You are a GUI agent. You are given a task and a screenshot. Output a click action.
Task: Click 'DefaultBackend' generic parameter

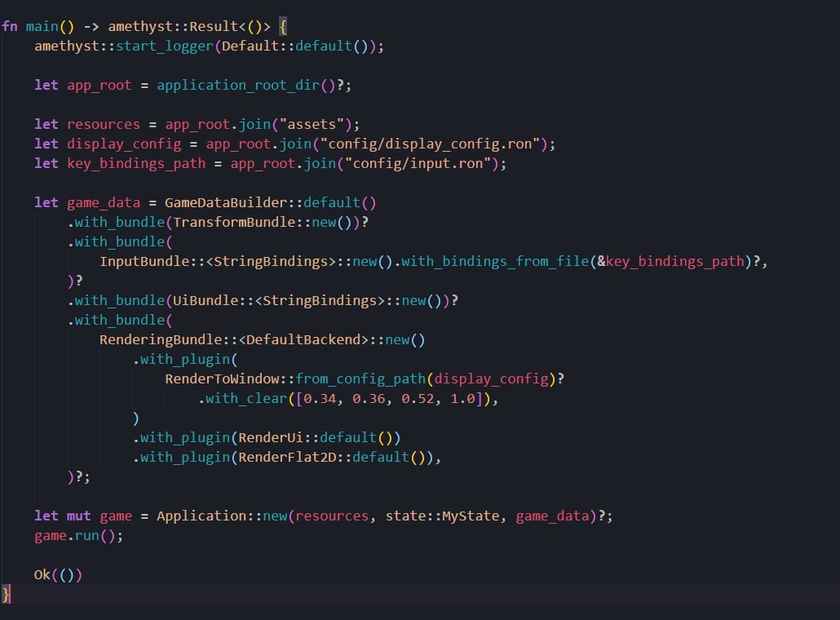(x=303, y=339)
